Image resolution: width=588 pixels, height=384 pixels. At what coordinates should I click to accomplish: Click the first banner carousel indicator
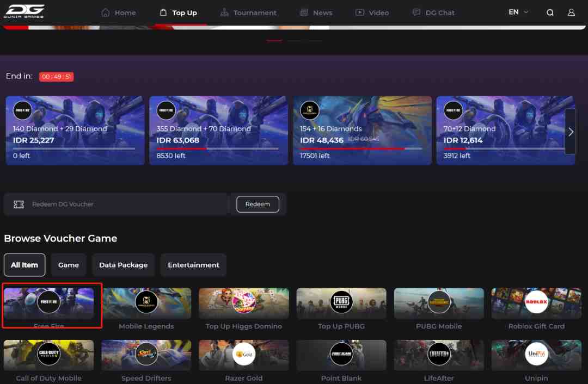pyautogui.click(x=274, y=40)
